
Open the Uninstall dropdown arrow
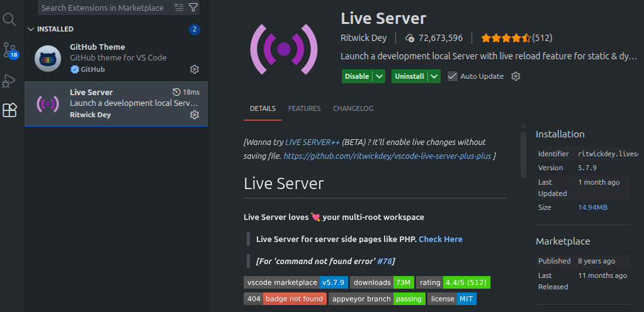tap(434, 76)
